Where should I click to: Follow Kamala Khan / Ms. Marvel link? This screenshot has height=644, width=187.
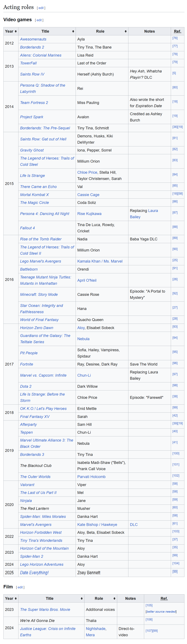[100, 261]
